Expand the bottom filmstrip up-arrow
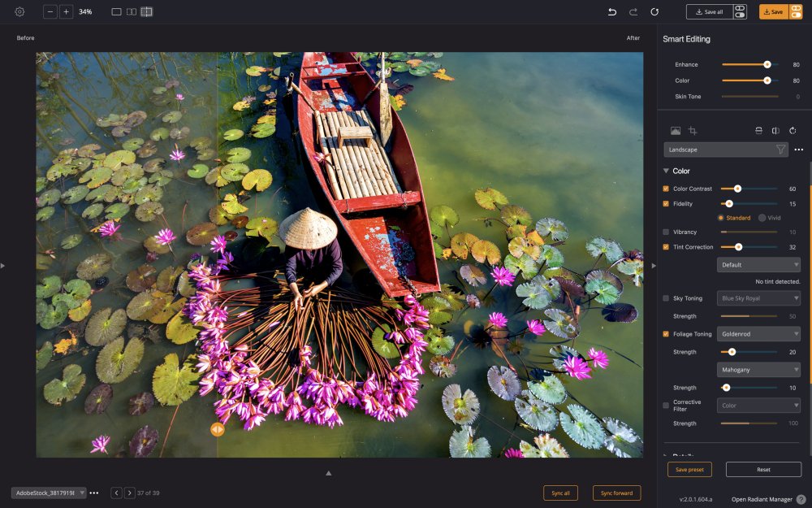The image size is (812, 508). click(x=328, y=473)
